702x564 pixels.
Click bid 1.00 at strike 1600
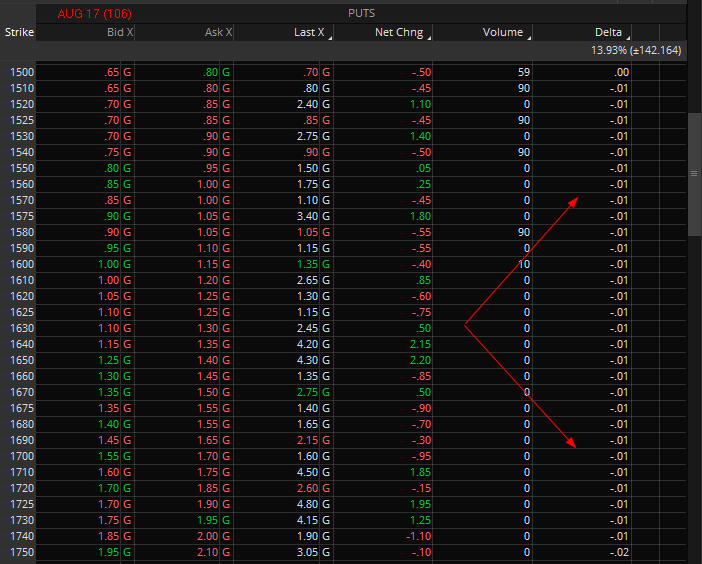(109, 264)
